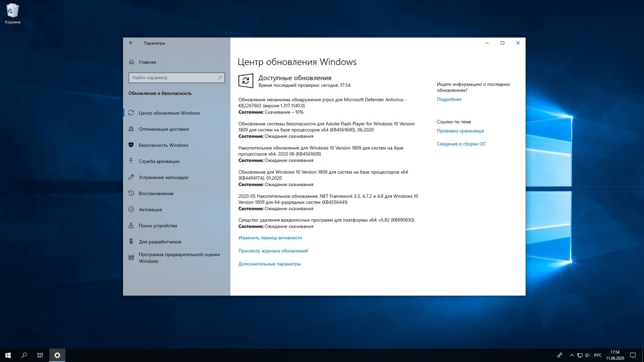Viewport: 644px width, 362px height.
Task: Open Дополнительные параметры link
Action: click(269, 264)
